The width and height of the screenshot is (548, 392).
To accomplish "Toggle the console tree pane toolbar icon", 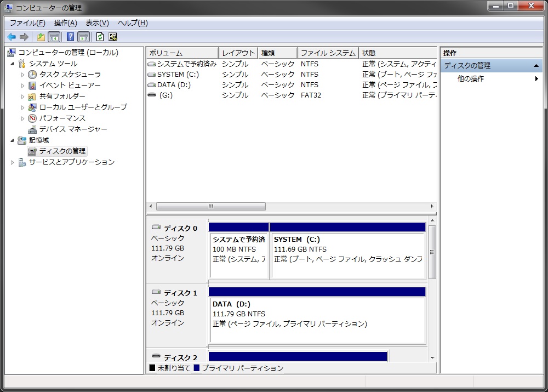I will 54,37.
